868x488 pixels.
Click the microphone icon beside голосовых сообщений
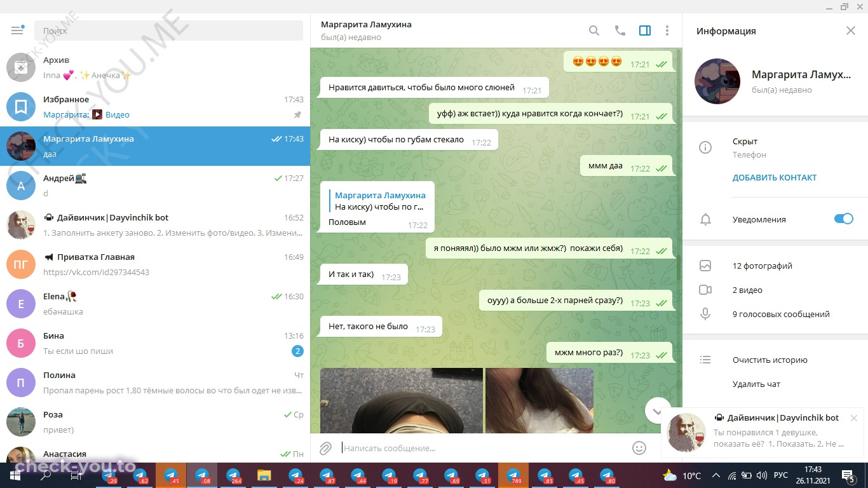(705, 314)
